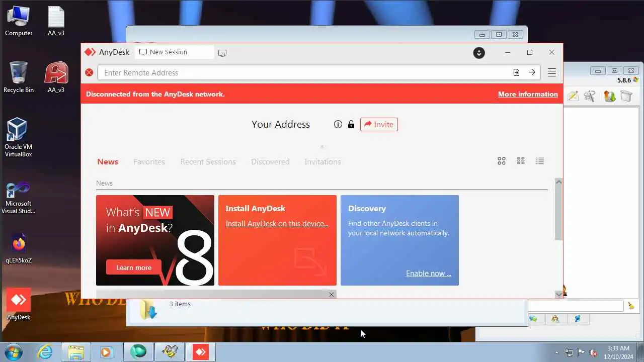Click the AnyDesk taskbar button
This screenshot has height=362, width=644.
[201, 352]
